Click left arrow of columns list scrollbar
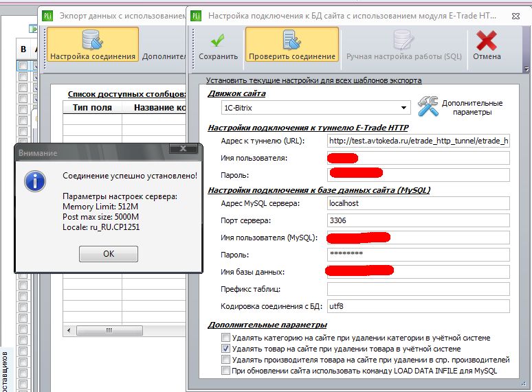 [69, 330]
